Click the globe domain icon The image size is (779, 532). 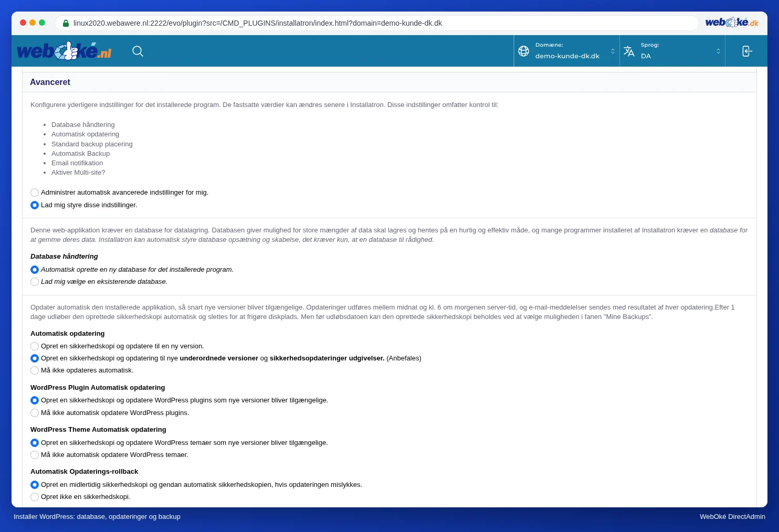(523, 51)
